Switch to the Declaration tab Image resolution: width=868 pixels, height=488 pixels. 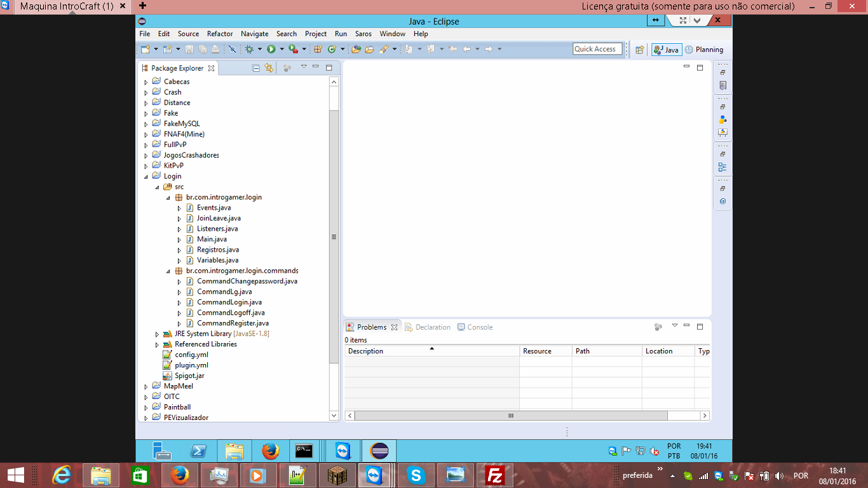tap(428, 327)
